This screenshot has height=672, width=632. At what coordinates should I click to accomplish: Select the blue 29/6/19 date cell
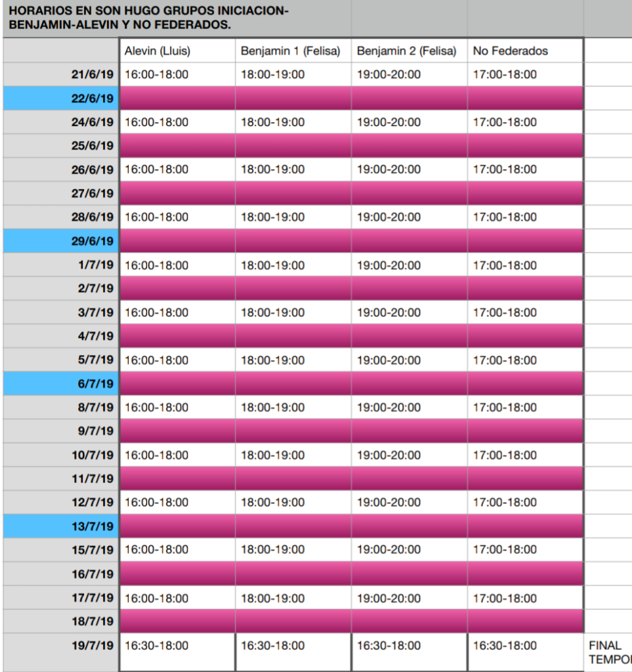tap(61, 241)
